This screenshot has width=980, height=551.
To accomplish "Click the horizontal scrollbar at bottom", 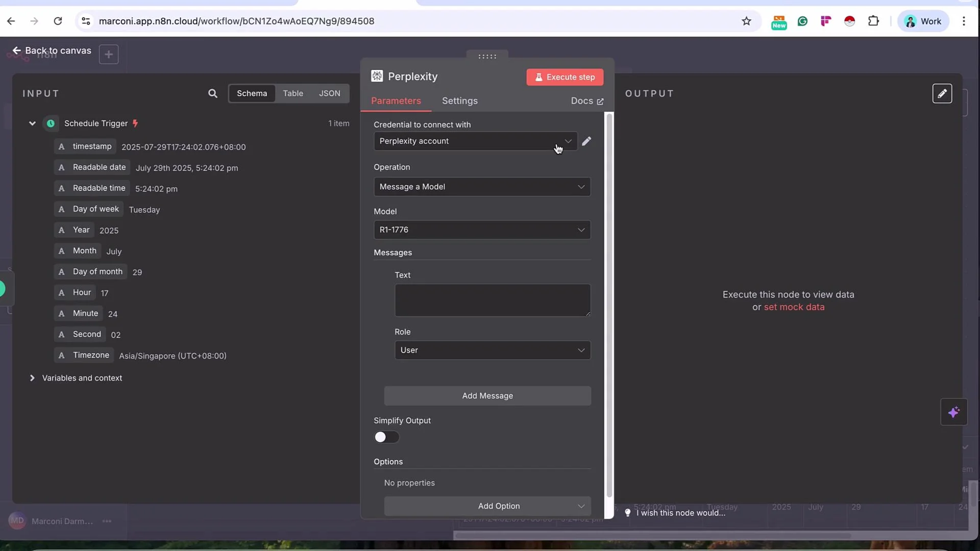I will coord(652,536).
